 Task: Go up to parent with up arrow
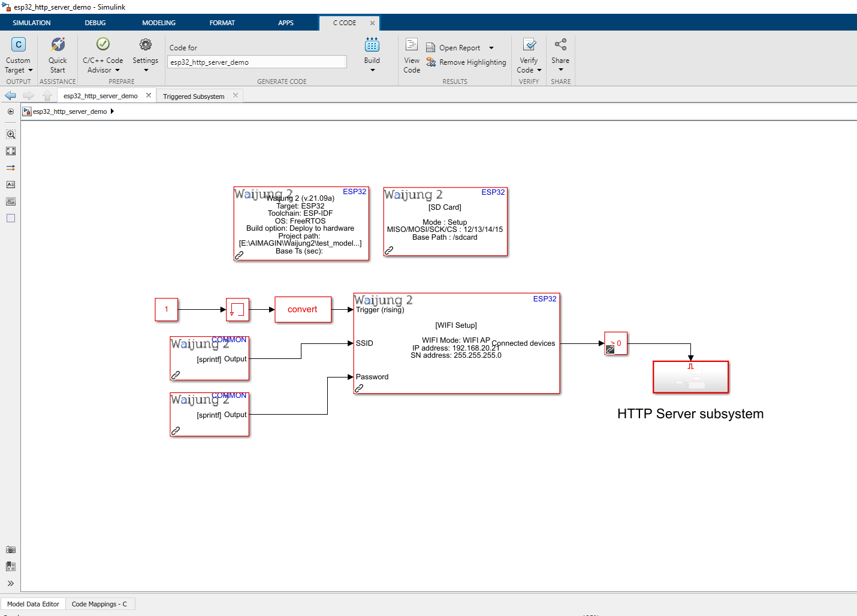(47, 95)
